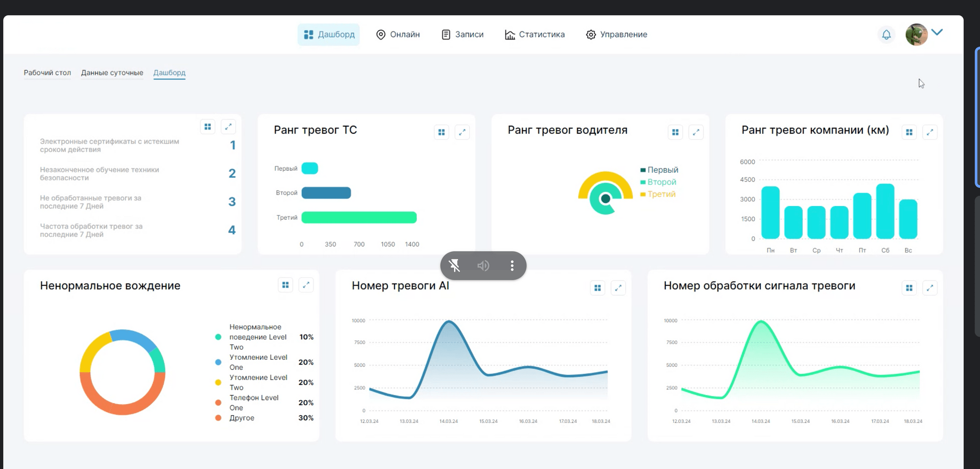The width and height of the screenshot is (980, 469).
Task: Expand the certificates summary card to fullscreen
Action: pos(228,127)
